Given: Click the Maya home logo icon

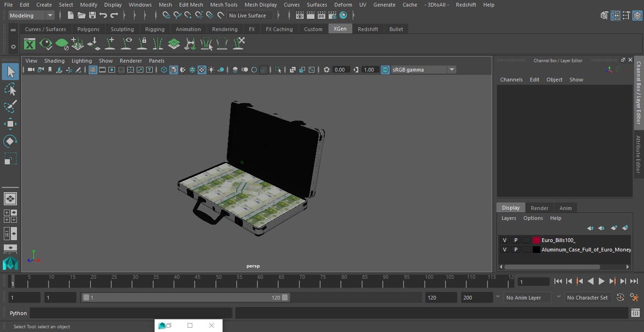Looking at the screenshot, I should coord(10,264).
